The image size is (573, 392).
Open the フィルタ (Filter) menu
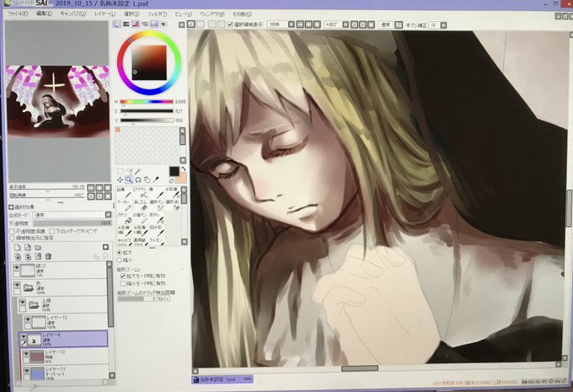[x=157, y=13]
